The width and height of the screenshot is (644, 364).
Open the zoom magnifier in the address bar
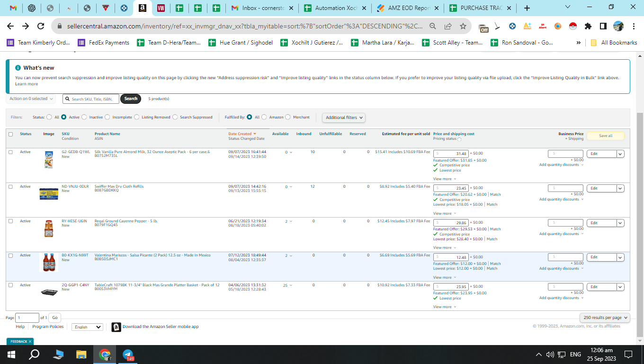432,27
